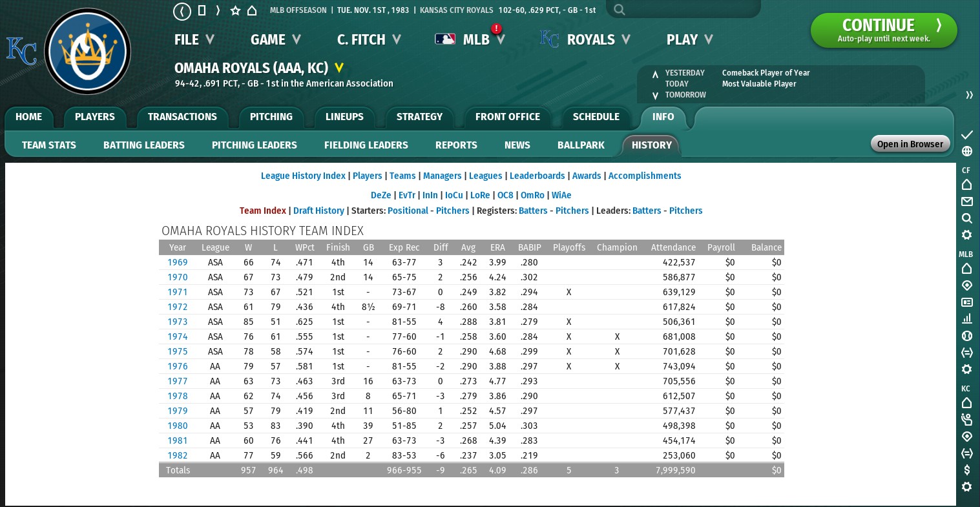Click the rectangle icon beside the back arrow
The image size is (980, 507).
coord(202,10)
